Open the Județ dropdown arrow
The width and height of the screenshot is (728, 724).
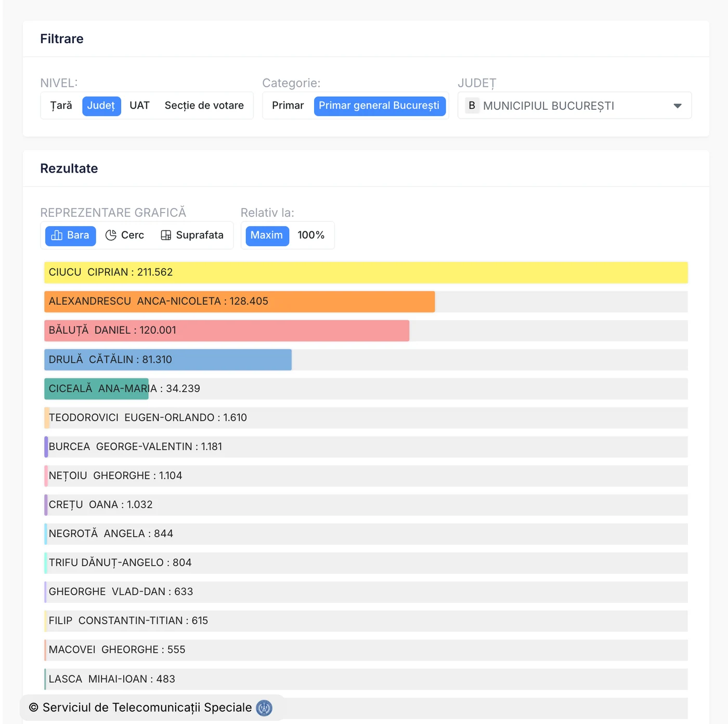click(677, 106)
